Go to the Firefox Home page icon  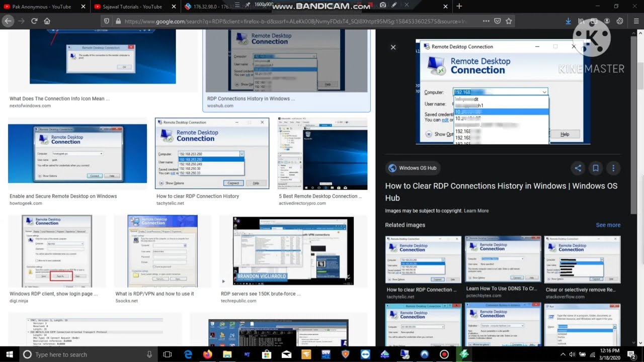coord(47,21)
